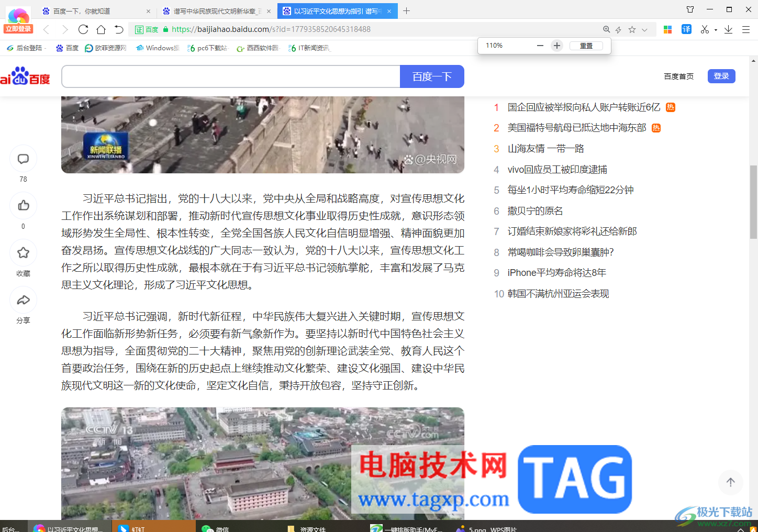758x532 pixels.
Task: Open the browser translate tool
Action: click(x=686, y=30)
